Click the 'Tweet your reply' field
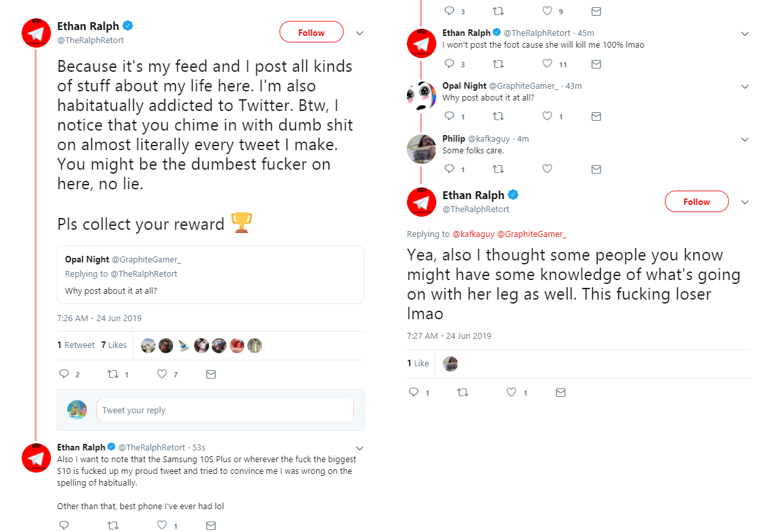The width and height of the screenshot is (770, 532). click(x=225, y=411)
